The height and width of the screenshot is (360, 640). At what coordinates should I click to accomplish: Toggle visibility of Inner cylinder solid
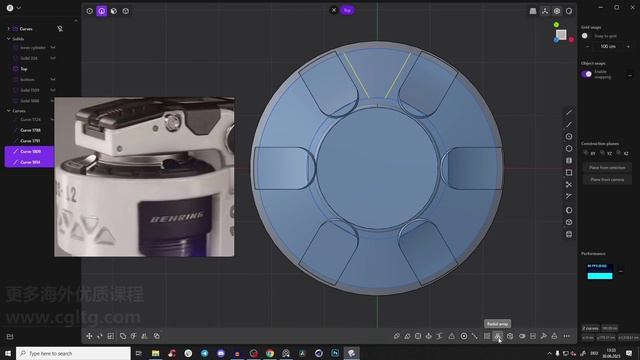(53, 47)
